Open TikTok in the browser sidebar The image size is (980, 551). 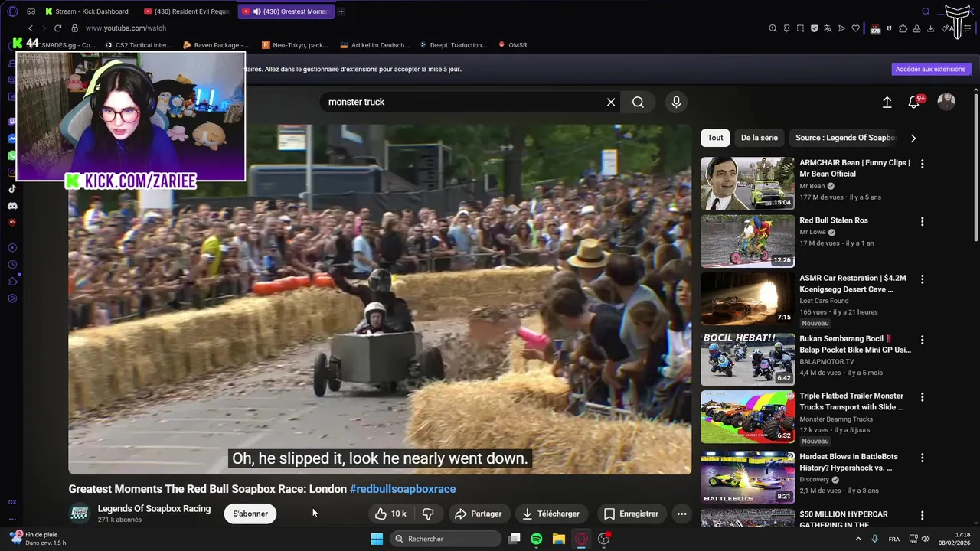click(12, 189)
